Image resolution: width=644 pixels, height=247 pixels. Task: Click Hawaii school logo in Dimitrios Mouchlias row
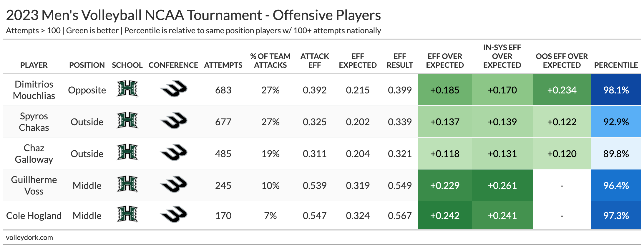pos(127,89)
